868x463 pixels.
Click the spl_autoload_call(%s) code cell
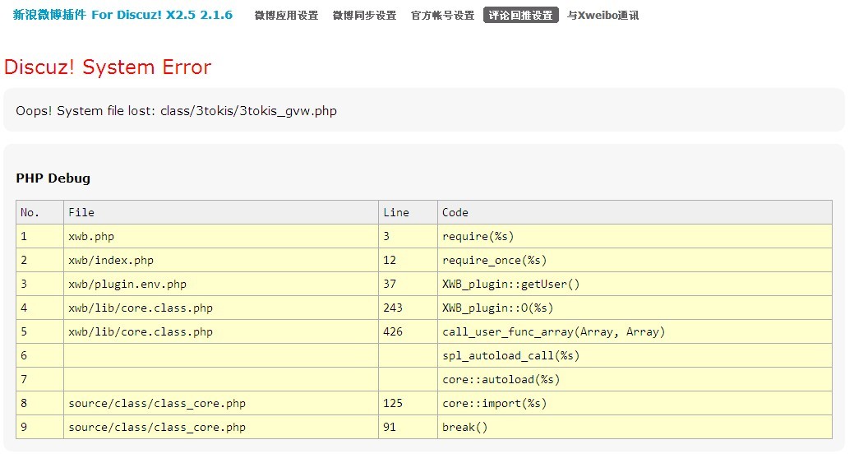point(635,355)
